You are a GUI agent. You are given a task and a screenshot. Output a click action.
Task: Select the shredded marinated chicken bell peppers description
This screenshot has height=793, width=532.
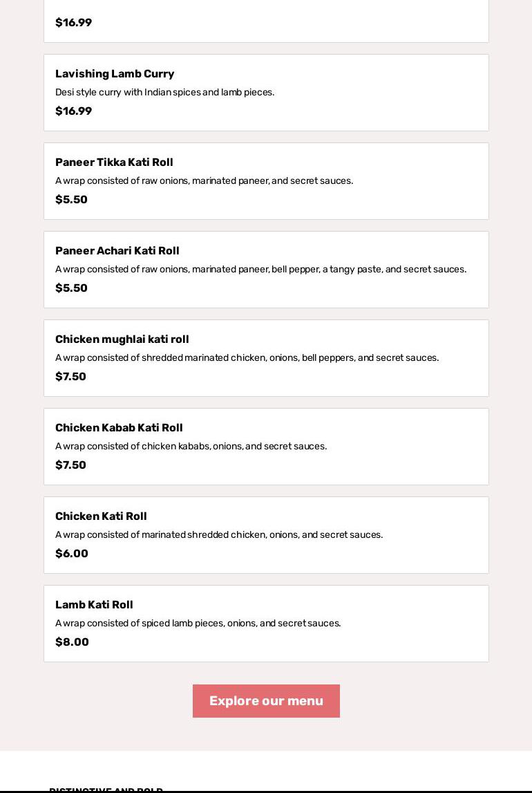(x=247, y=358)
